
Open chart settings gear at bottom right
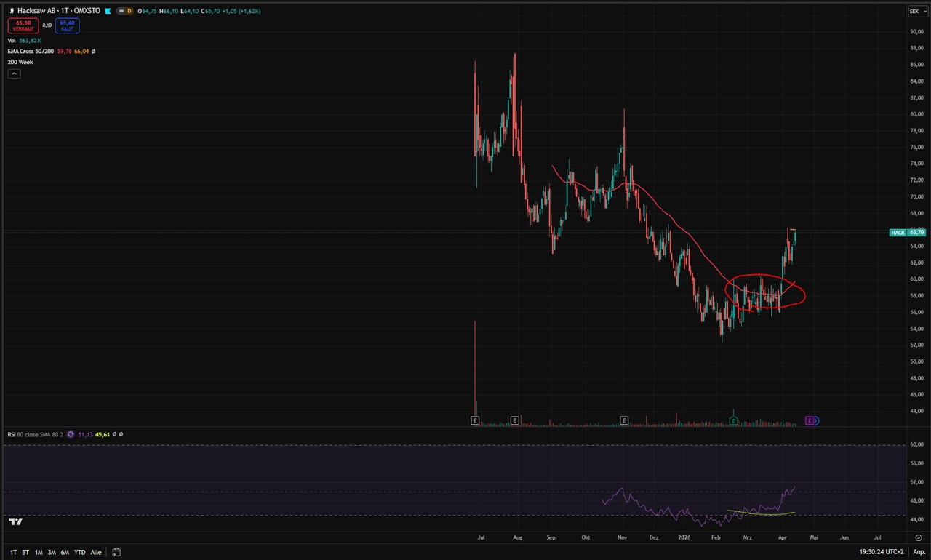pyautogui.click(x=919, y=537)
